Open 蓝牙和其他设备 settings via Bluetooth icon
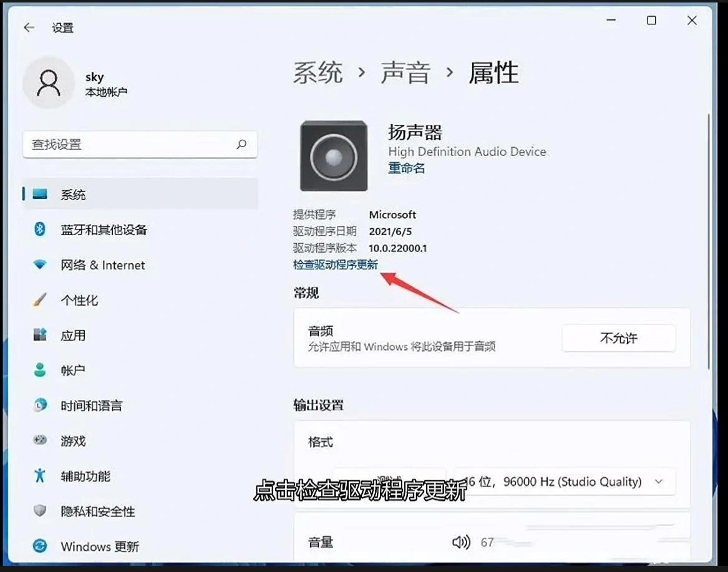 [x=39, y=230]
